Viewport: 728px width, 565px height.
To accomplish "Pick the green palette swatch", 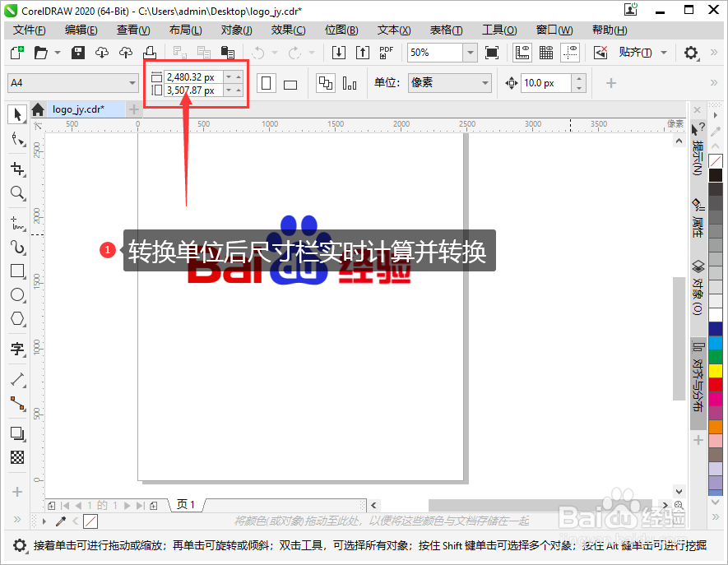I will [x=716, y=357].
